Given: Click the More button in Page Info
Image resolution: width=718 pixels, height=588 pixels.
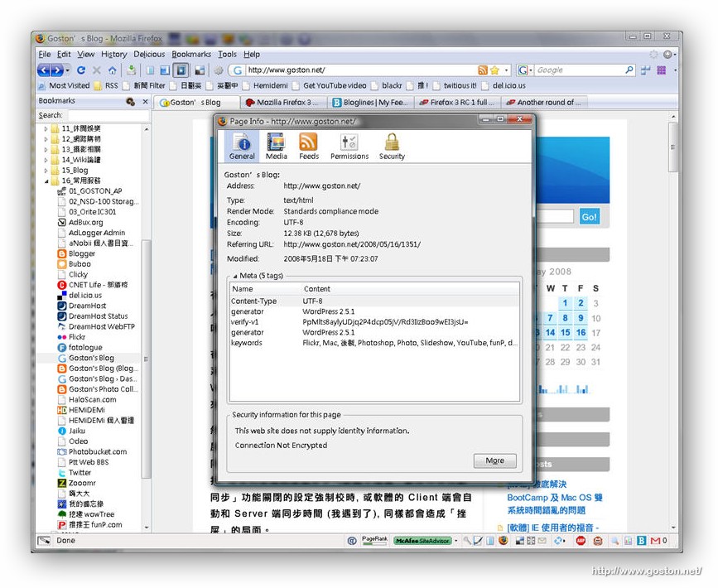Looking at the screenshot, I should pyautogui.click(x=494, y=460).
